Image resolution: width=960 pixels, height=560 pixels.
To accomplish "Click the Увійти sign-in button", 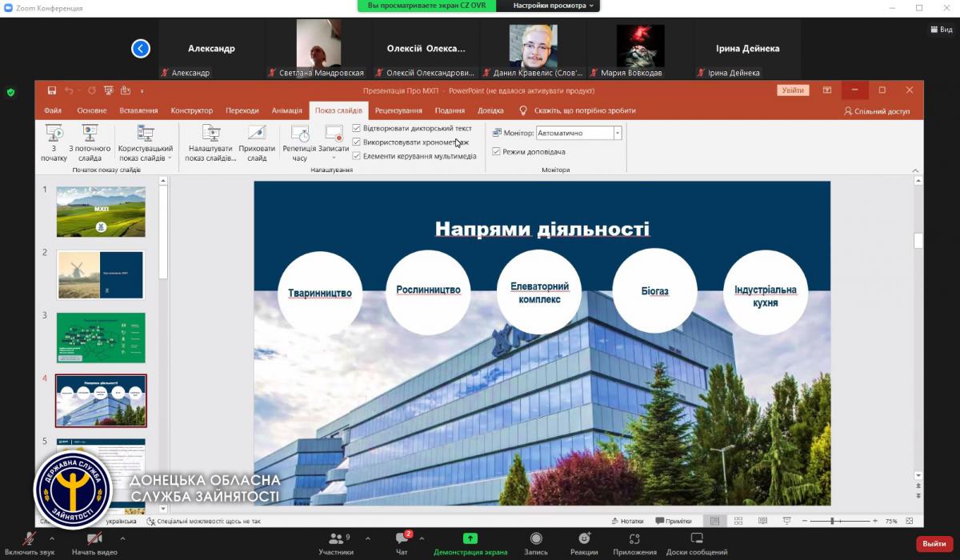I will tap(793, 90).
